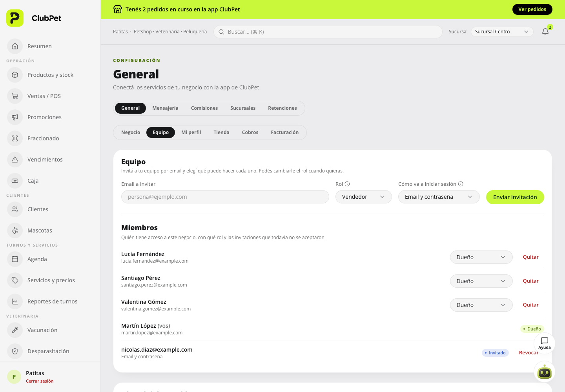Switch to the Mensajería tab
This screenshot has width=565, height=392.
(x=165, y=108)
